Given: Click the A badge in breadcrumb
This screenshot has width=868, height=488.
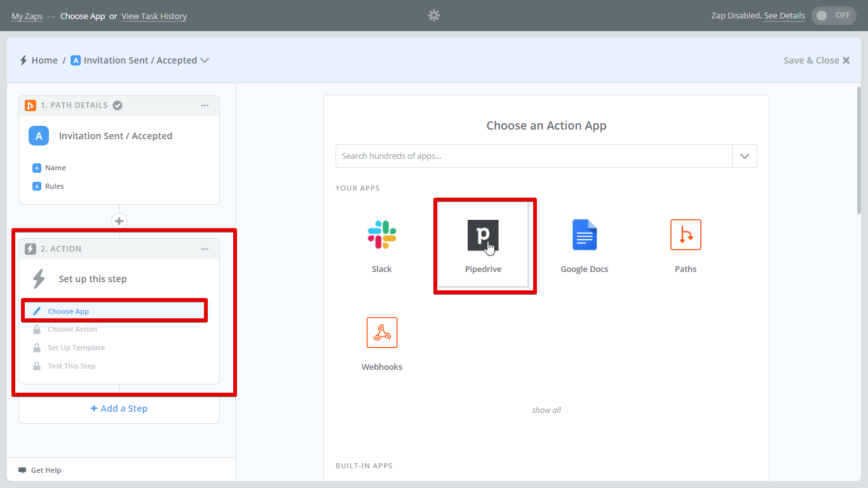Looking at the screenshot, I should [x=76, y=60].
